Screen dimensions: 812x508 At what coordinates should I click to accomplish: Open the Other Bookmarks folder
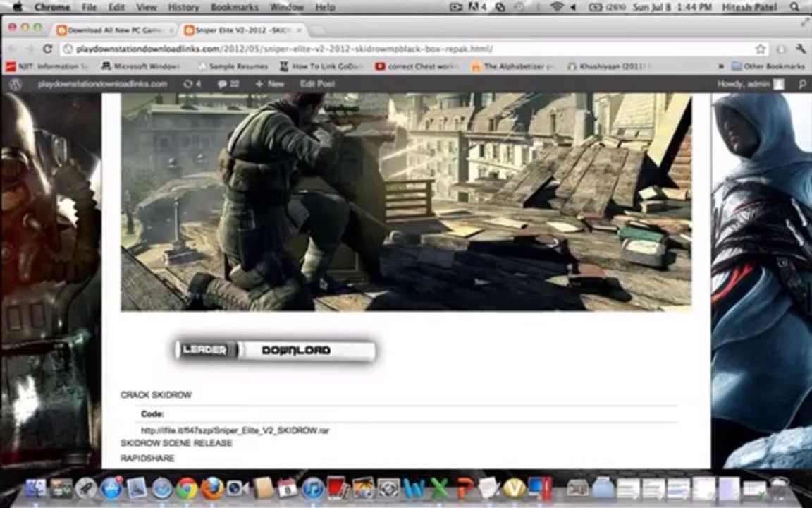pyautogui.click(x=768, y=66)
